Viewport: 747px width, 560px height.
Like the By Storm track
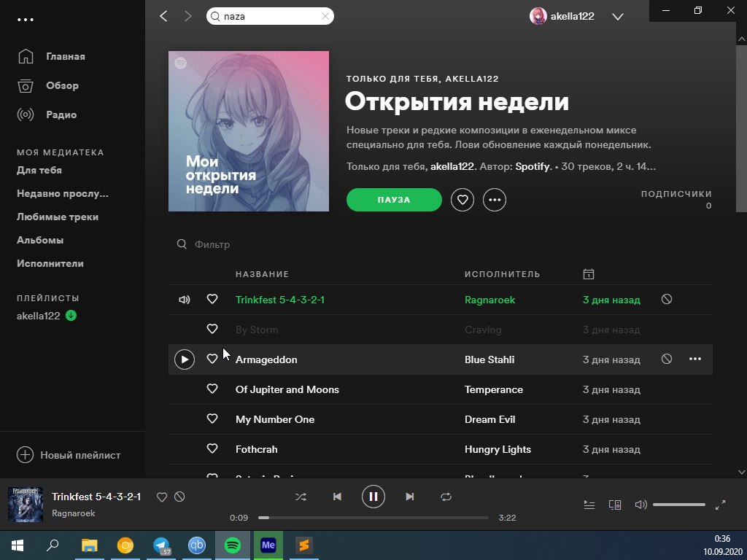pyautogui.click(x=212, y=329)
